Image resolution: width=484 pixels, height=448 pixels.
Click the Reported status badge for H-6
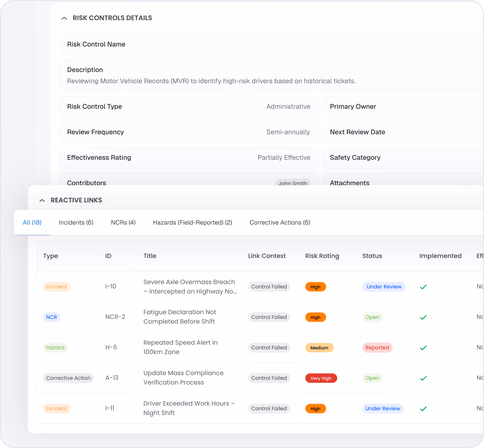coord(377,347)
